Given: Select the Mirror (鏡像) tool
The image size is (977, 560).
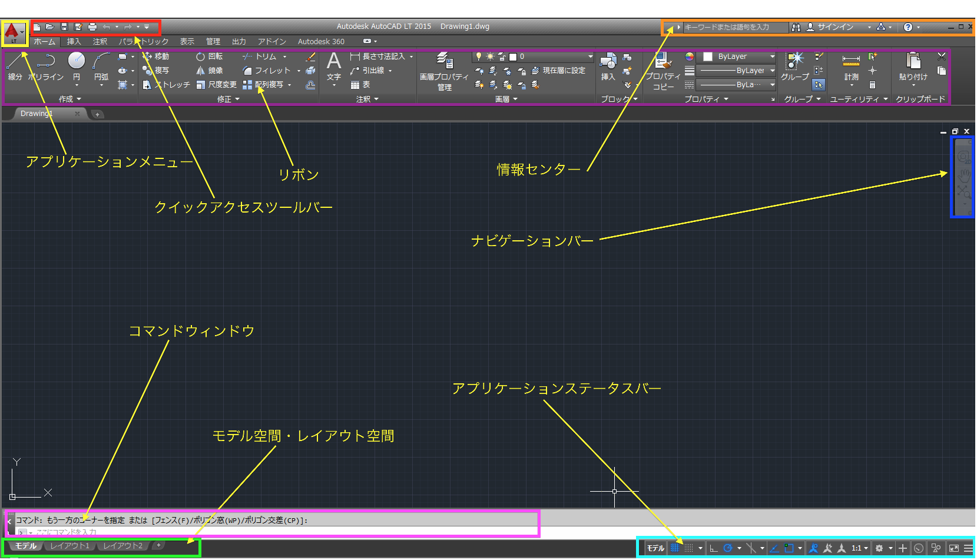Looking at the screenshot, I should coord(209,71).
